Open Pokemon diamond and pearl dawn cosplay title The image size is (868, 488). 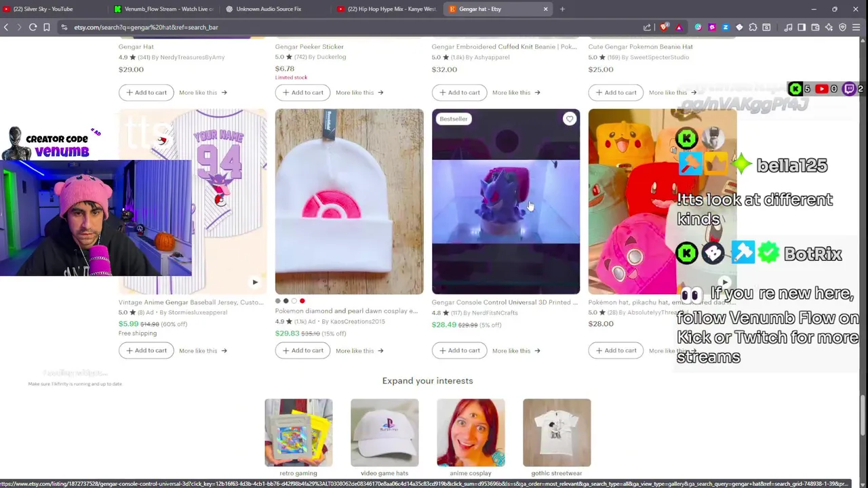click(x=347, y=311)
